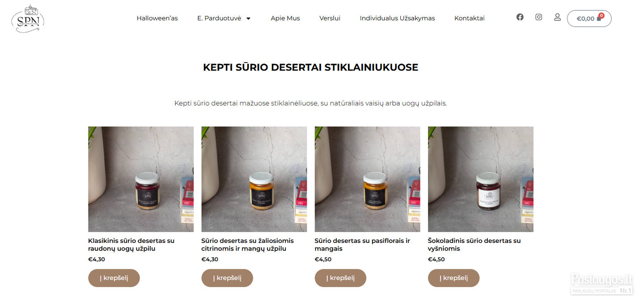Select Individualus Užsakymas in the navigation
This screenshot has height=305, width=644.
click(x=397, y=18)
